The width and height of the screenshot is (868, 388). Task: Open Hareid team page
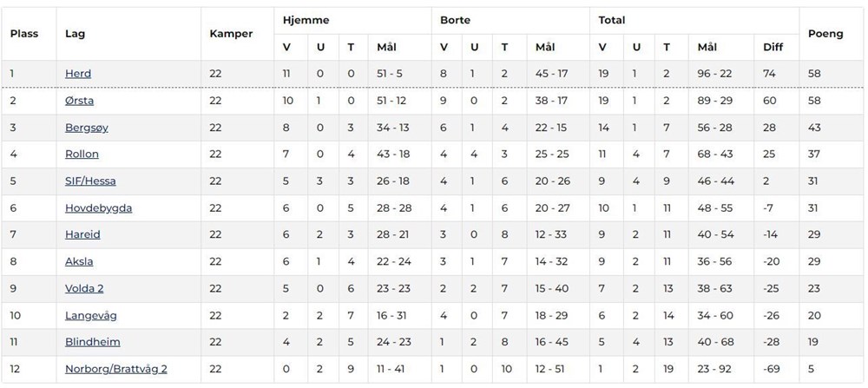point(83,235)
